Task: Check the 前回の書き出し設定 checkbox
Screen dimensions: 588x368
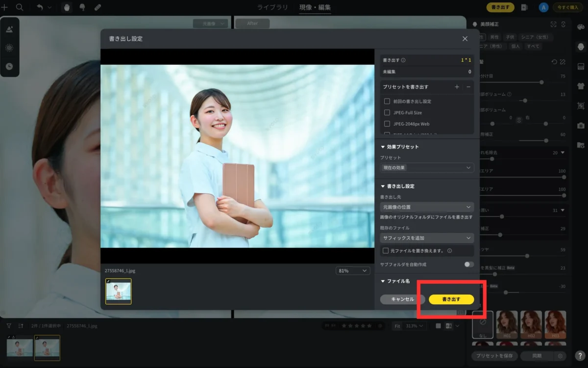Action: click(x=387, y=101)
